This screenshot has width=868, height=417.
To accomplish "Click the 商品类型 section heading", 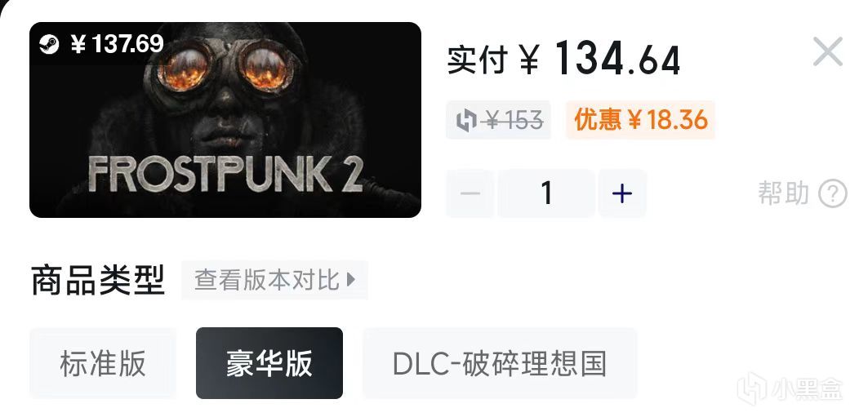I will pos(97,281).
